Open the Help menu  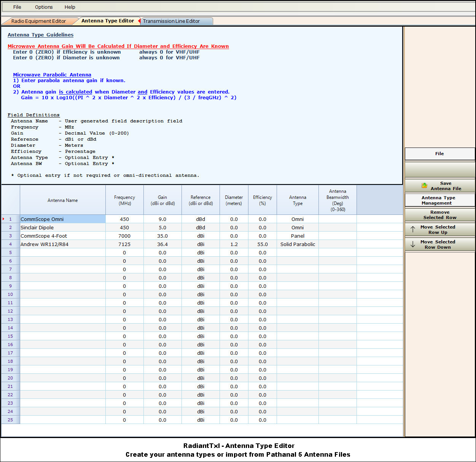70,7
